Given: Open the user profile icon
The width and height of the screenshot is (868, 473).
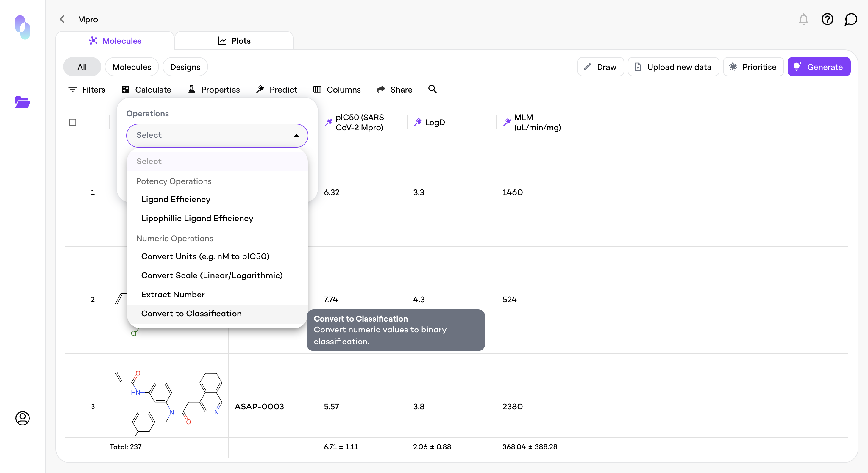Looking at the screenshot, I should 23,418.
